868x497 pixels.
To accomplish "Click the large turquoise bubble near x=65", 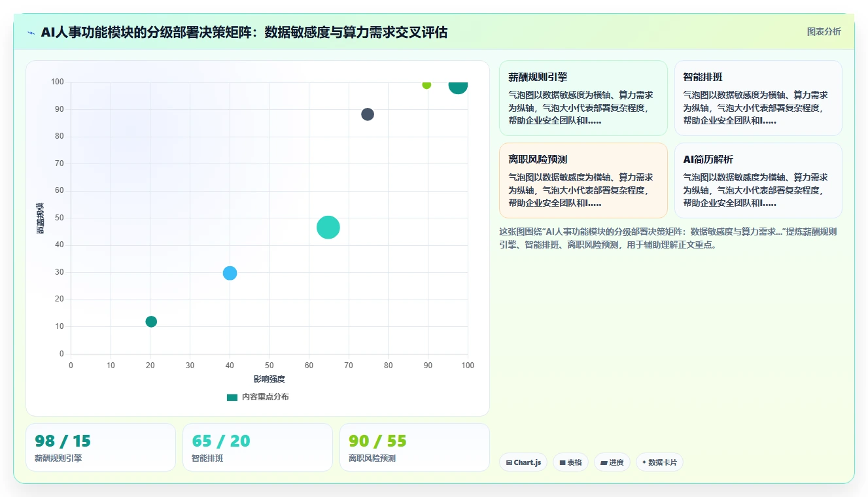I will 328,228.
